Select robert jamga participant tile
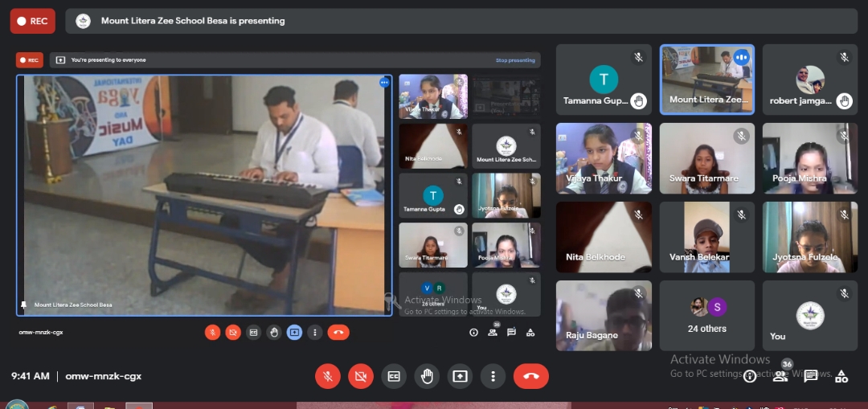Image resolution: width=868 pixels, height=409 pixels. click(810, 80)
